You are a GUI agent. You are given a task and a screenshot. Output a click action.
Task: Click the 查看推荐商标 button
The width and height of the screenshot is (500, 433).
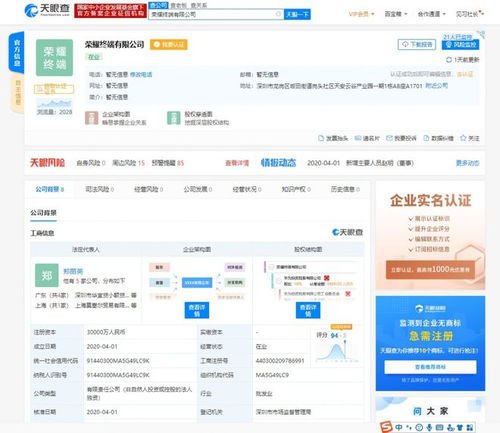pos(430,367)
